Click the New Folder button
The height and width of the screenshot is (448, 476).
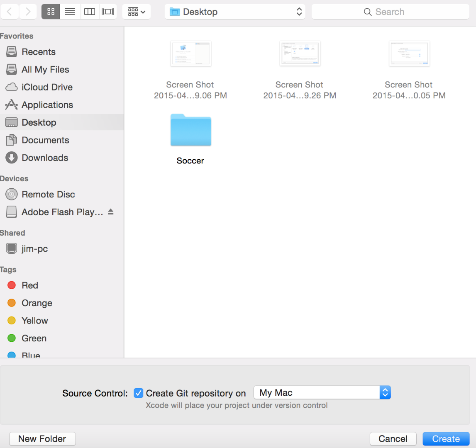point(42,438)
